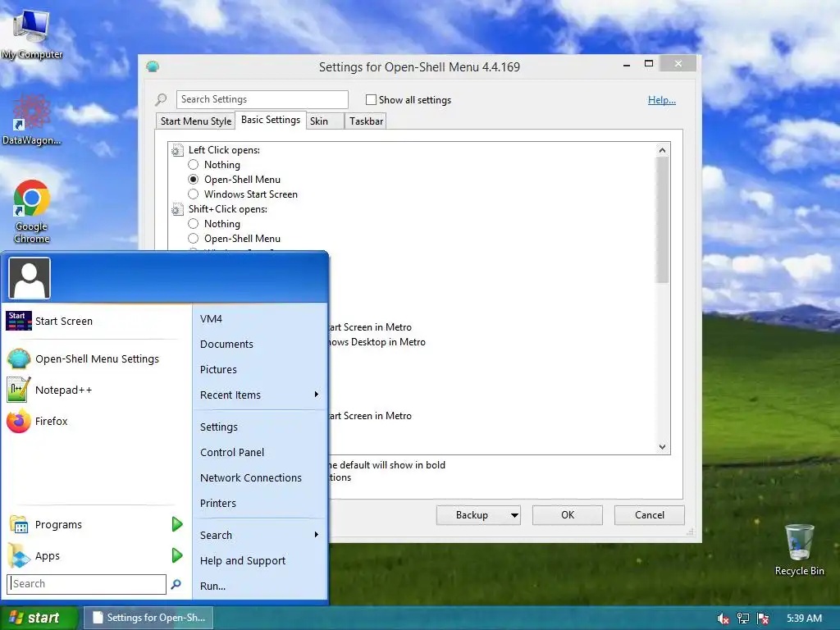
Task: Click the green start button
Action: coord(39,618)
